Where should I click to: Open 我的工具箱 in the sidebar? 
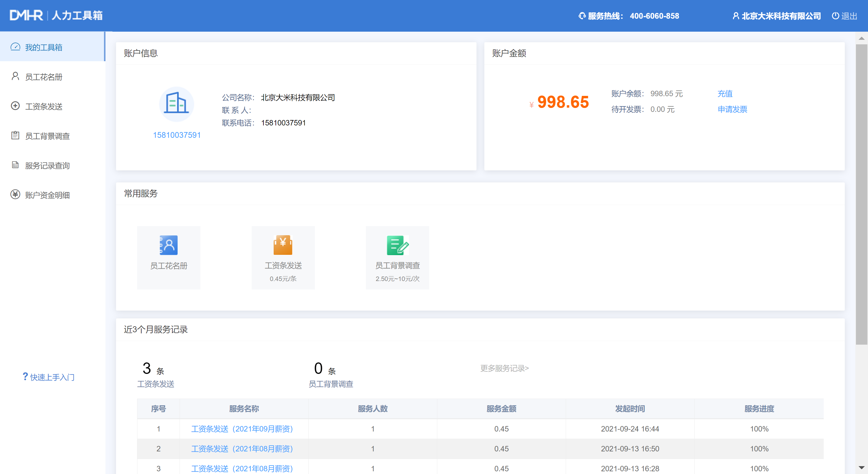(52, 47)
